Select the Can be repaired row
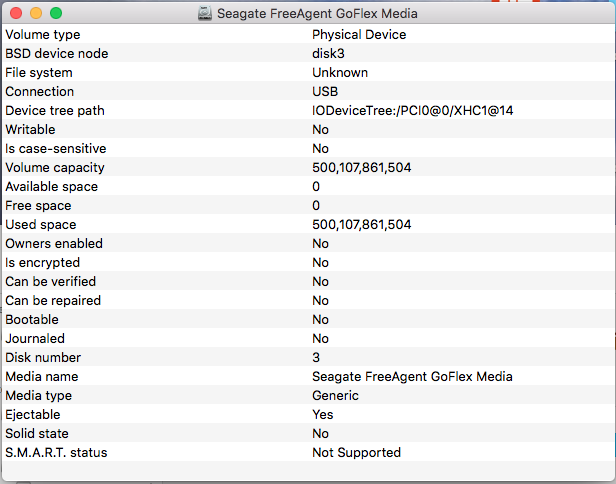Screen dimensions: 616x484 [x=308, y=301]
